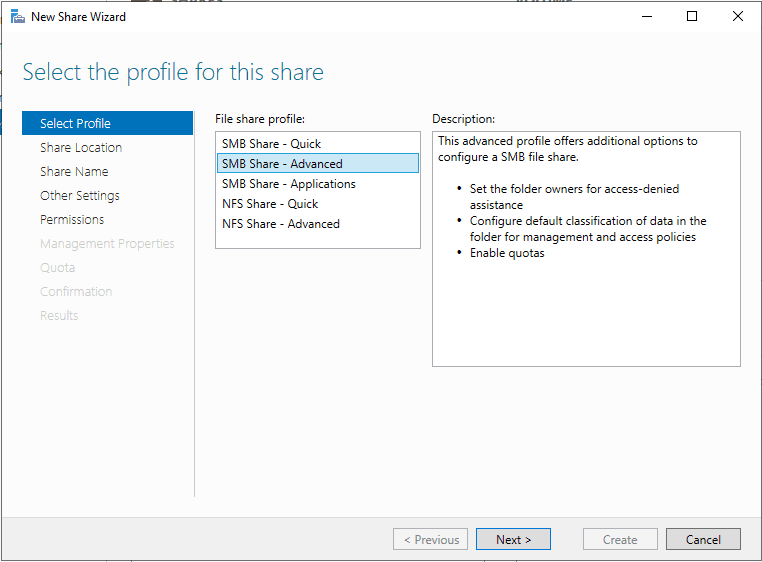Minimize the New Share Wizard window
The image size is (762, 562).
[646, 16]
